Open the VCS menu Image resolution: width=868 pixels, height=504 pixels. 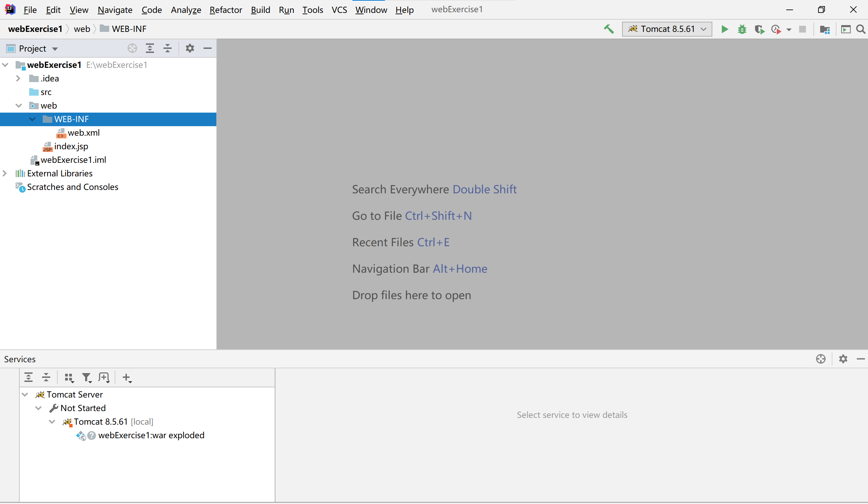click(339, 9)
